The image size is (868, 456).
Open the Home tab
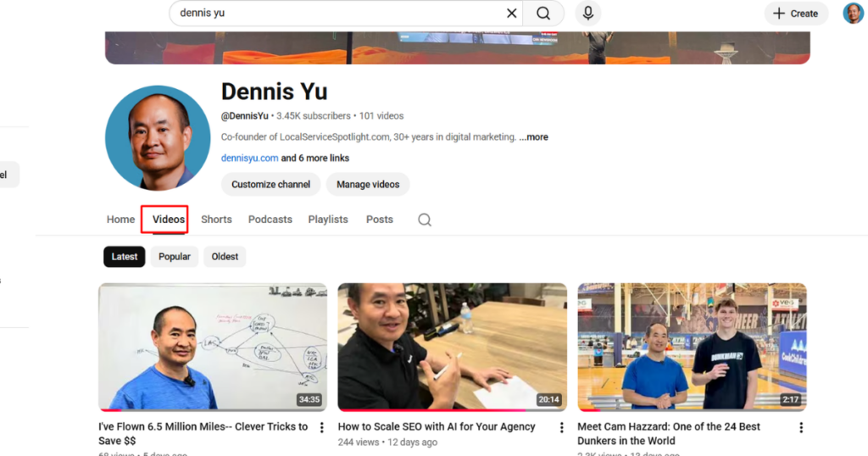point(120,220)
